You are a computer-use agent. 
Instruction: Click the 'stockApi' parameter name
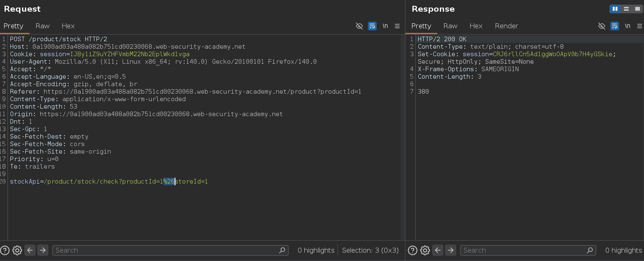click(x=25, y=181)
